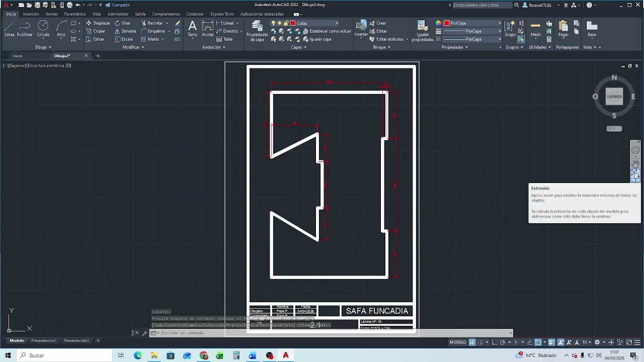Click the Zoom Extensión navigation bar icon
This screenshot has width=644, height=362.
(635, 174)
